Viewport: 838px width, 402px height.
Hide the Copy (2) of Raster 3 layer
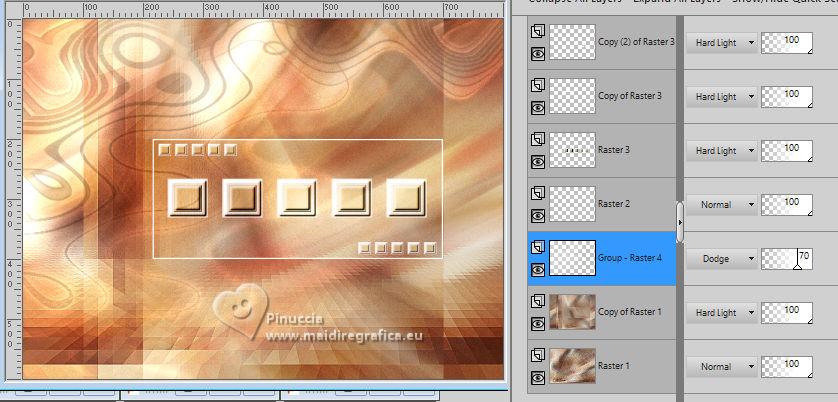tap(538, 54)
